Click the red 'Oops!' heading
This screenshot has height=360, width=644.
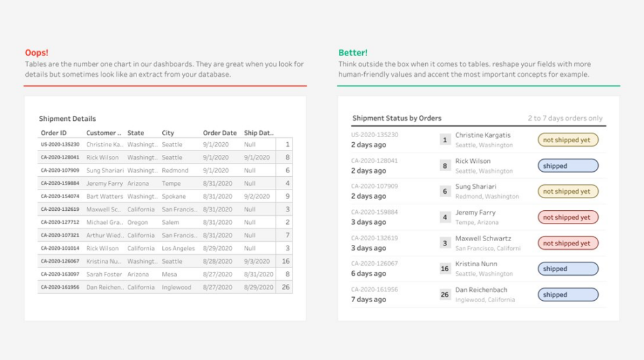[x=36, y=53]
